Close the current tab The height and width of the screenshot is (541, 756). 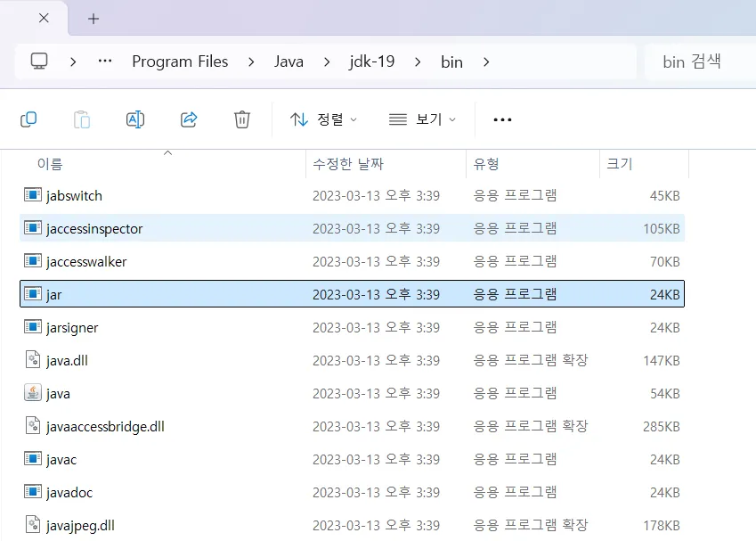(x=44, y=19)
